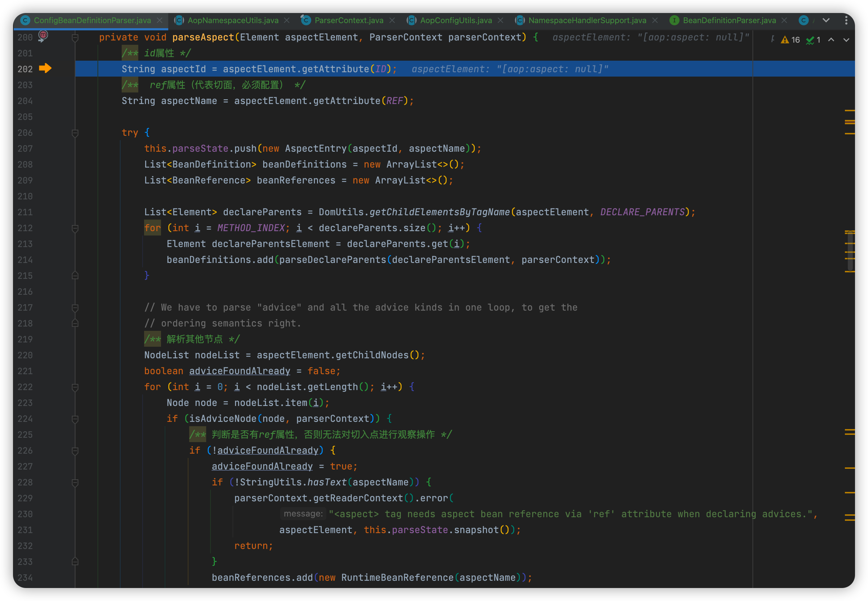This screenshot has height=601, width=868.
Task: Click the execution point arrow at line 202
Action: click(x=45, y=68)
